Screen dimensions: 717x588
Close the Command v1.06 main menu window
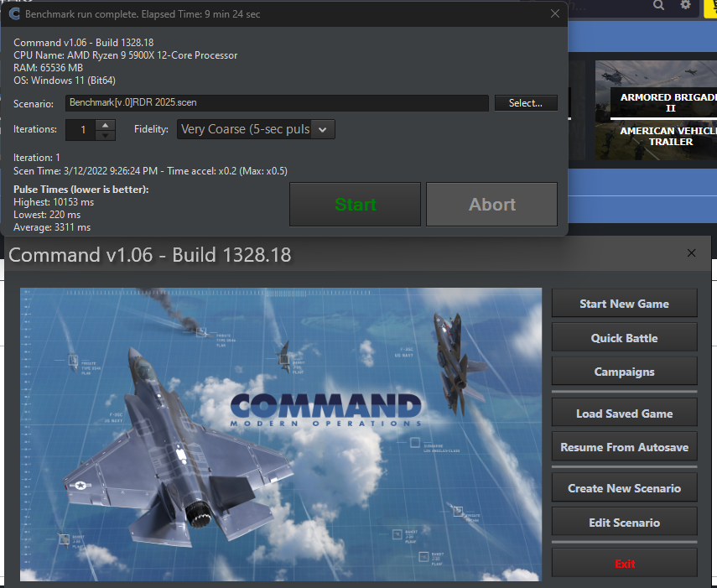(x=691, y=252)
